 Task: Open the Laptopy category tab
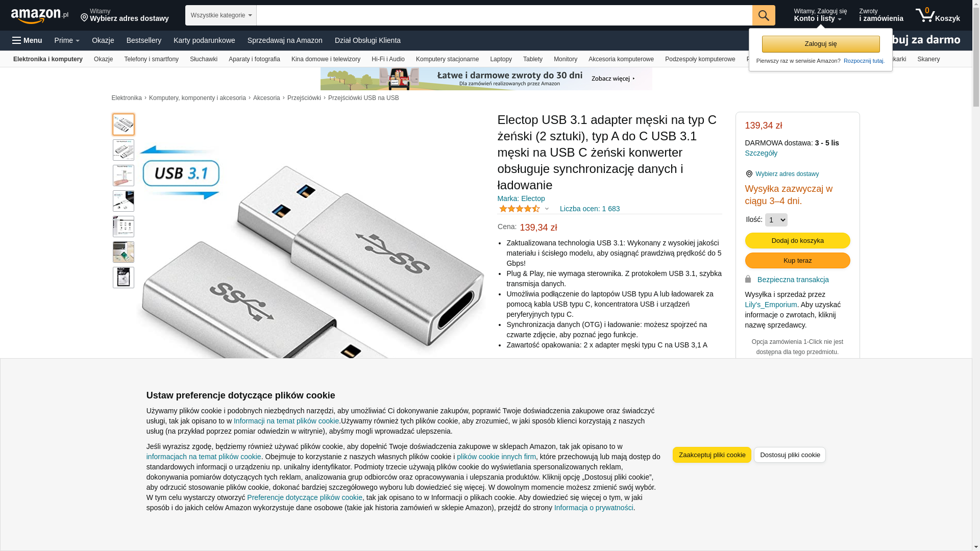coord(501,59)
